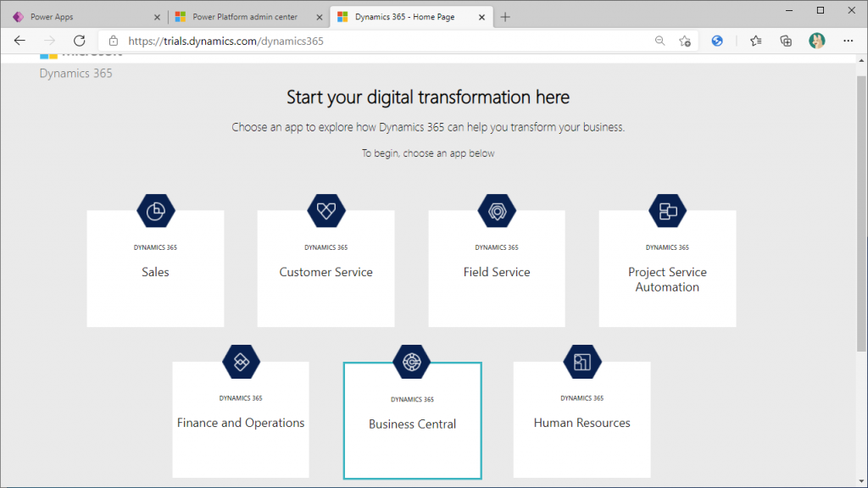This screenshot has width=868, height=488.
Task: Open the Collections panel
Action: (786, 41)
